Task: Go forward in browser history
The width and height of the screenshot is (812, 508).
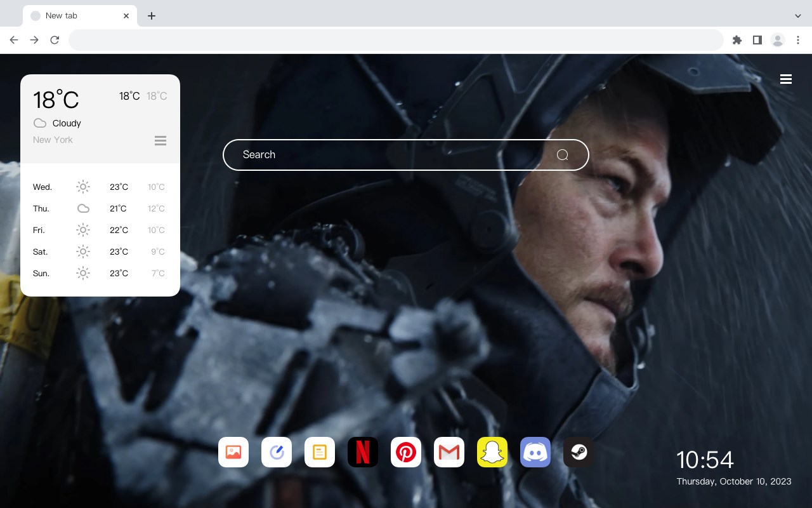Action: 34,40
